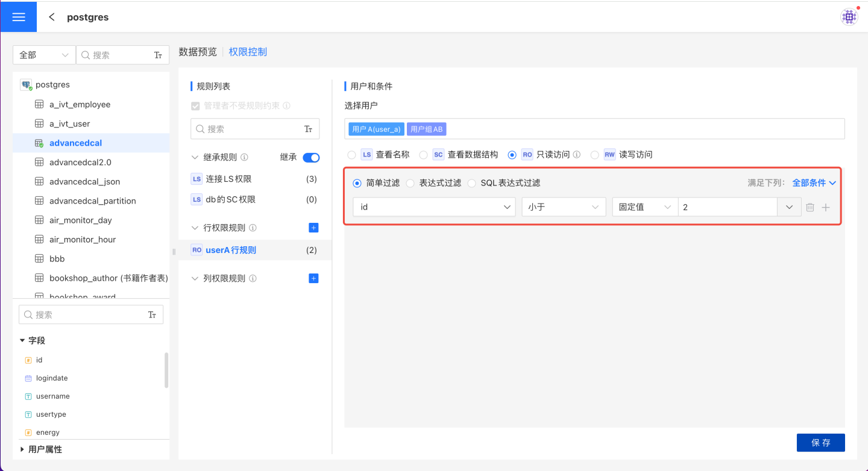Open the user avatar icon
This screenshot has height=471, width=868.
(849, 17)
